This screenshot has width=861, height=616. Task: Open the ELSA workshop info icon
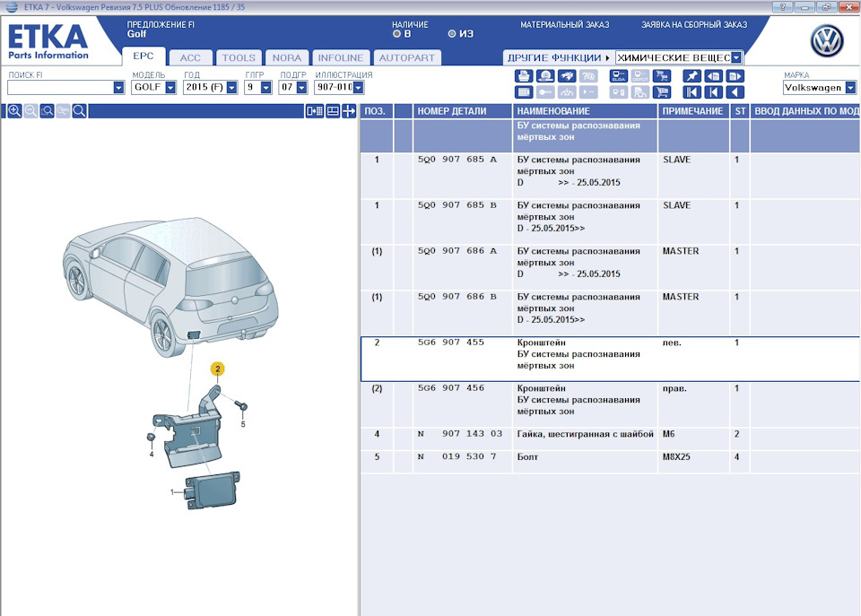618,76
